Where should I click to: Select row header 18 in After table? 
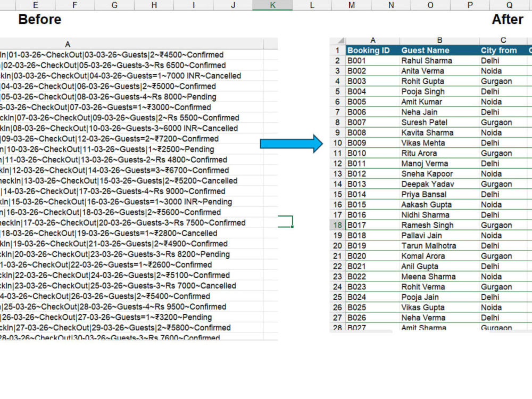click(x=337, y=225)
